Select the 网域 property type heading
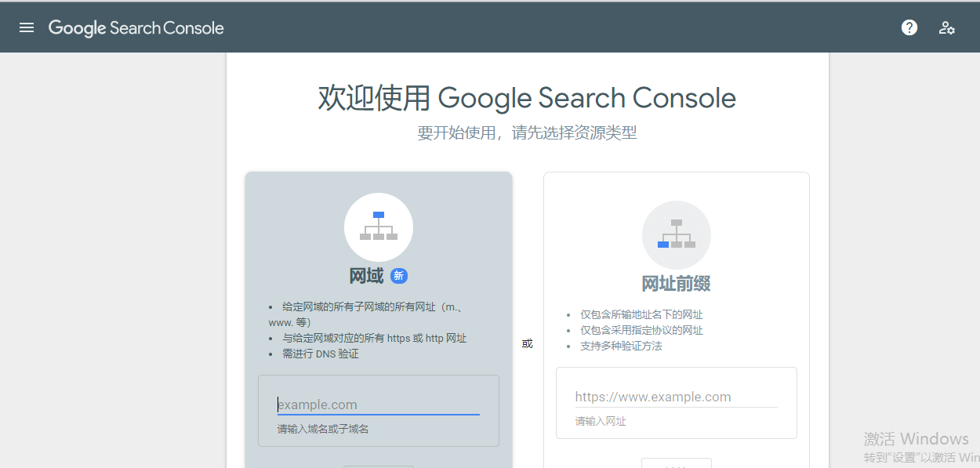This screenshot has width=980, height=468. tap(366, 276)
